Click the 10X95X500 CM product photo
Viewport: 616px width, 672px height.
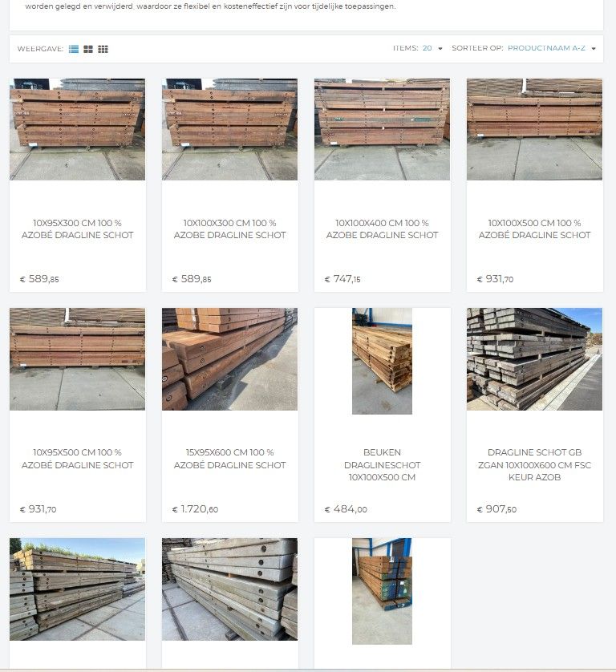78,359
